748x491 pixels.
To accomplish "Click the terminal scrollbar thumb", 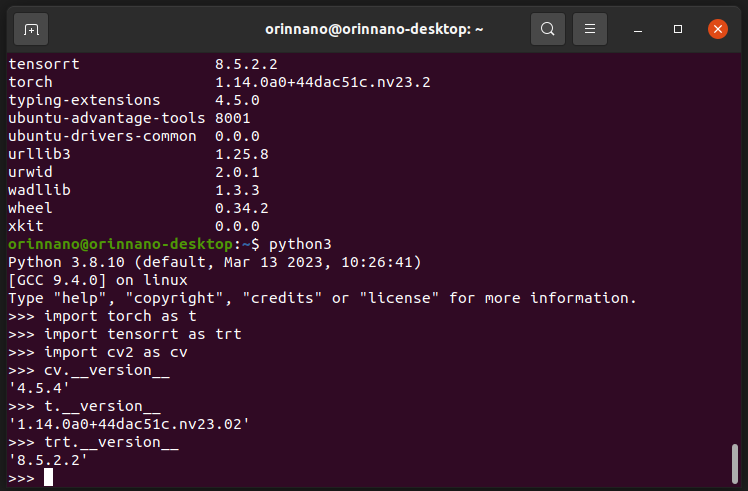I will coord(737,463).
